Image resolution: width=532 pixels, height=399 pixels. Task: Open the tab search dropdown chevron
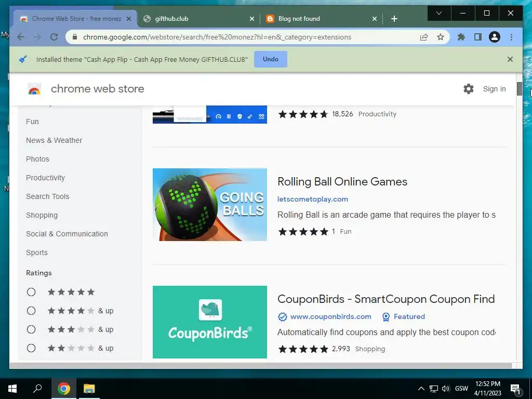[438, 13]
